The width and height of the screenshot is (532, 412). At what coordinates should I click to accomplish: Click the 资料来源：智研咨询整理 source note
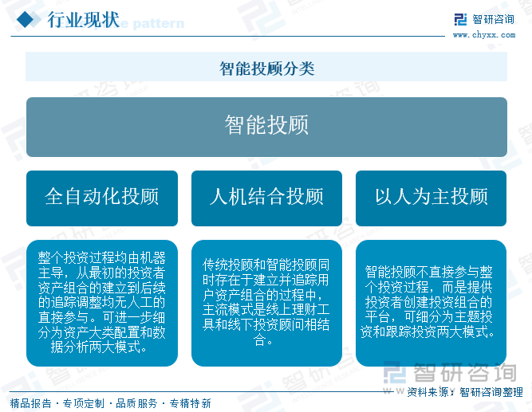(465, 392)
